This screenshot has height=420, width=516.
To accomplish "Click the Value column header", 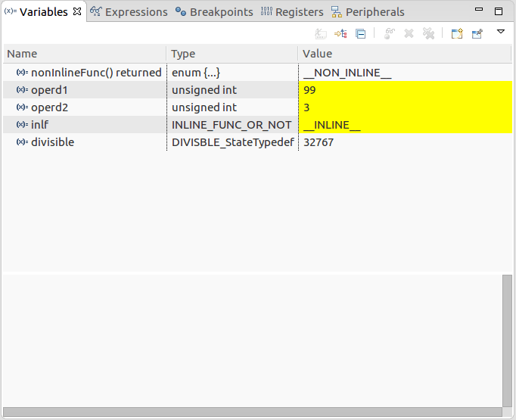I will [x=405, y=54].
